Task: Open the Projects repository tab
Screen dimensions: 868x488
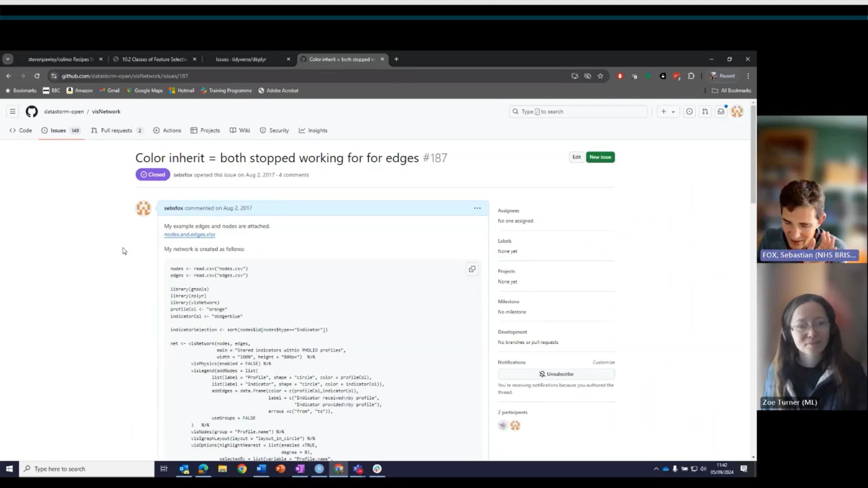Action: point(205,131)
